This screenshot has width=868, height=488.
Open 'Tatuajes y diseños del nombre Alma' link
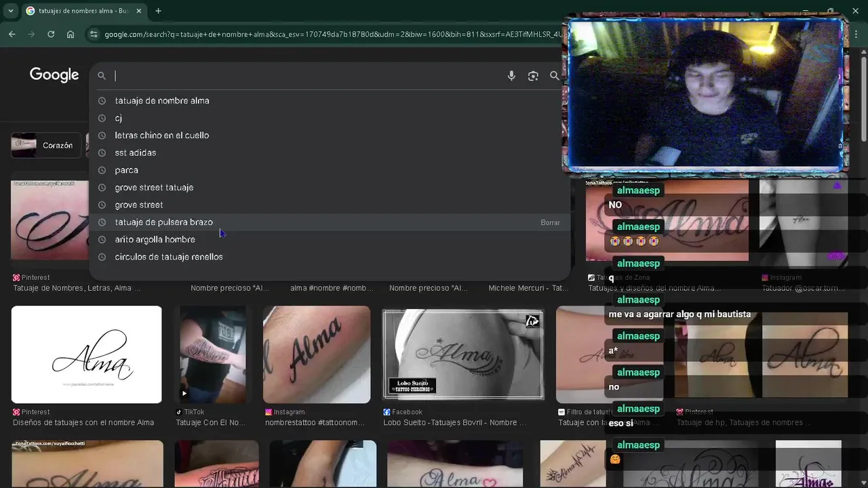[x=654, y=288]
